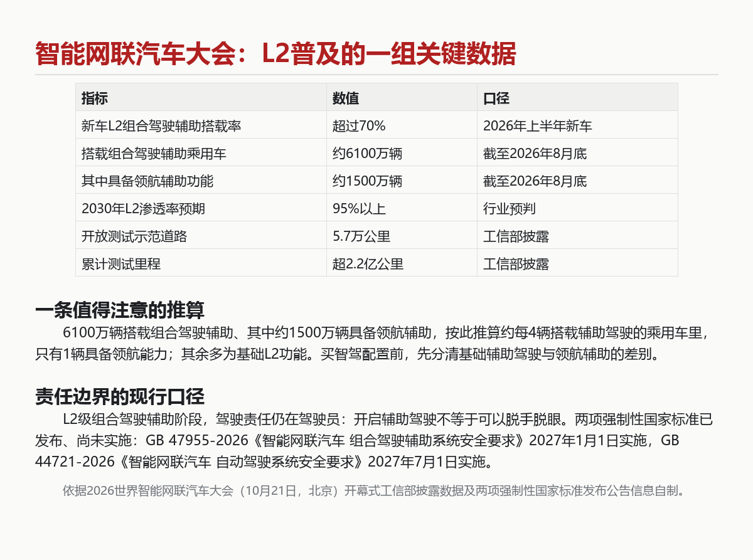Click the cell 其中具备领航辅助功能
The image size is (753, 560).
201,180
